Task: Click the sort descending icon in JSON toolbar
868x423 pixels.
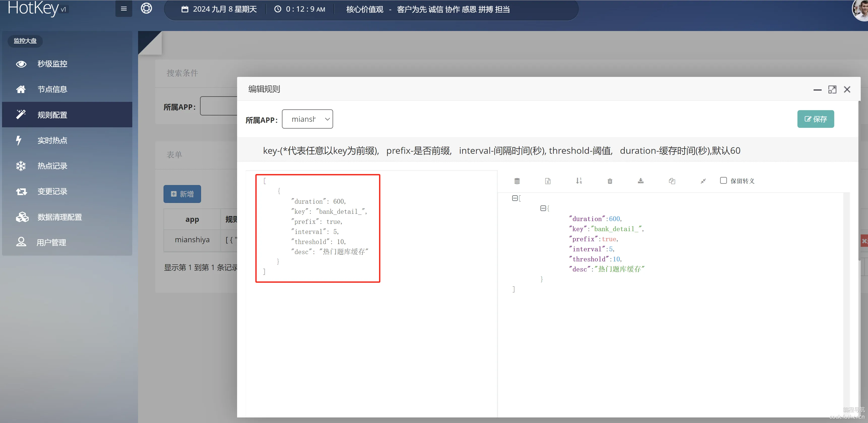Action: pos(578,181)
